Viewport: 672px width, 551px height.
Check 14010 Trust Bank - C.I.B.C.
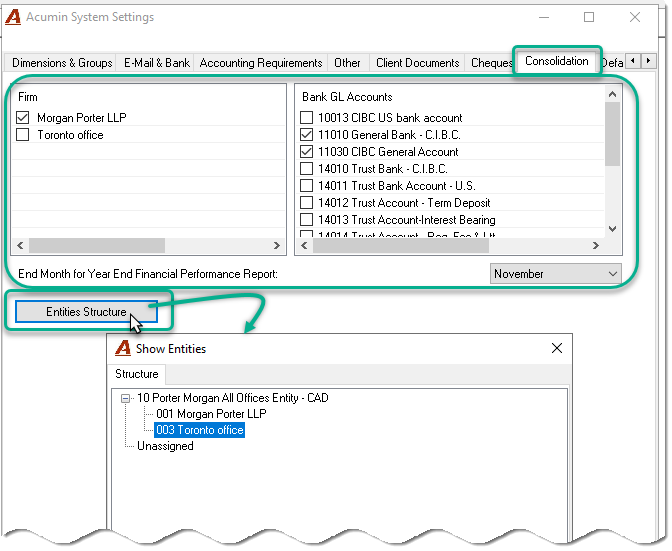306,168
